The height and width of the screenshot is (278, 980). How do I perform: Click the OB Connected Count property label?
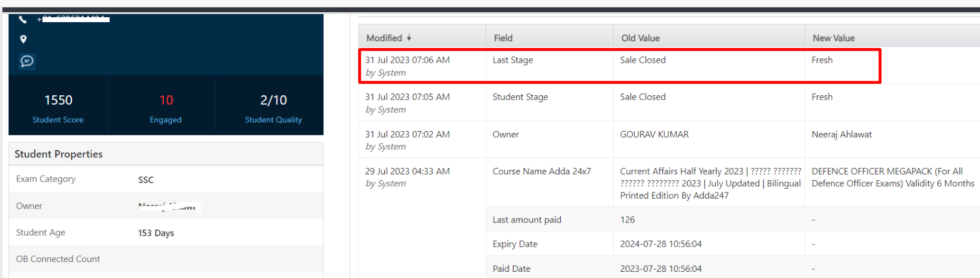pos(58,259)
